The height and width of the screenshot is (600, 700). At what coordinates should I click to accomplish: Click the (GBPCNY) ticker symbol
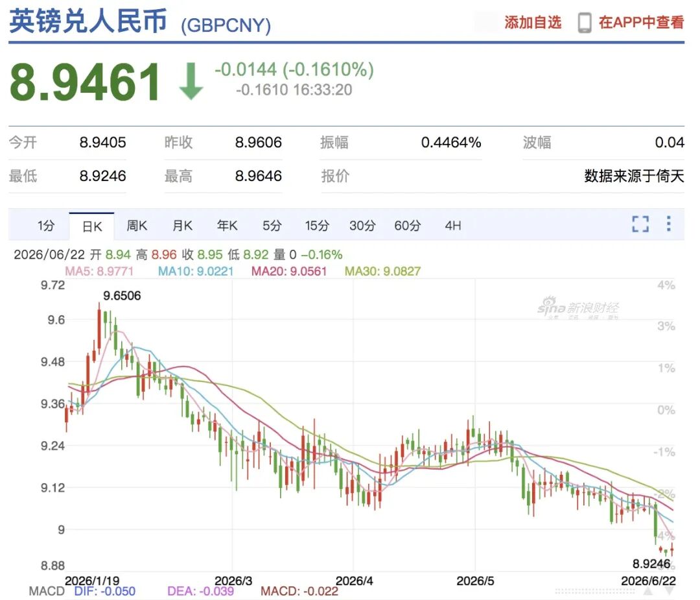pyautogui.click(x=226, y=25)
